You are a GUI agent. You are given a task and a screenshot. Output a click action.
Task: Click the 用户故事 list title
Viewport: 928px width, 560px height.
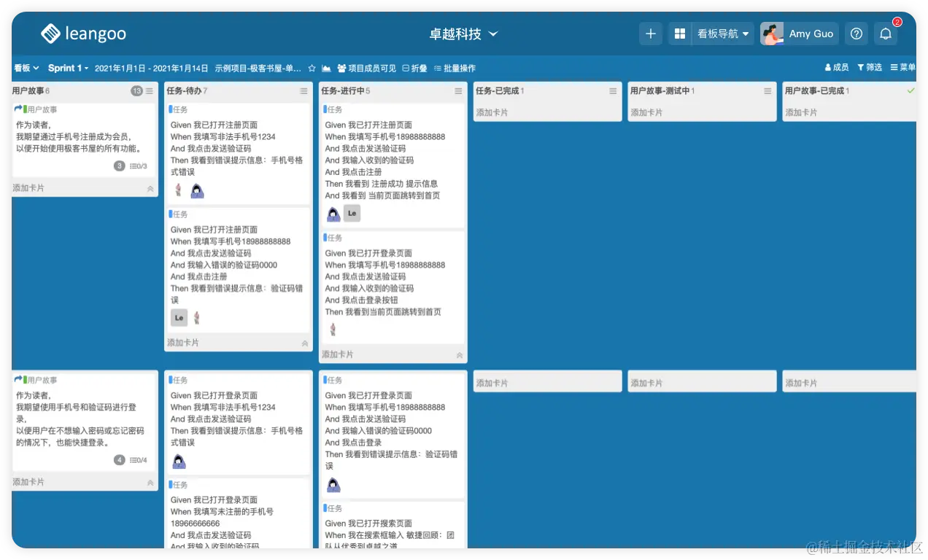[28, 91]
